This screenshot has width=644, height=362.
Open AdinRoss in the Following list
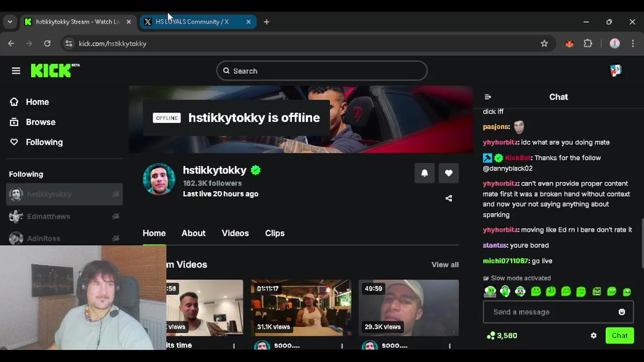click(x=64, y=238)
